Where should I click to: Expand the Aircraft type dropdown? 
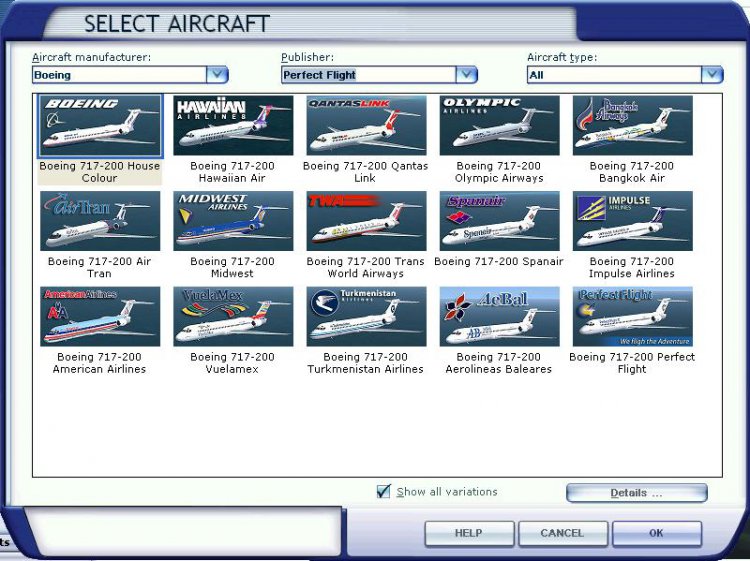711,75
